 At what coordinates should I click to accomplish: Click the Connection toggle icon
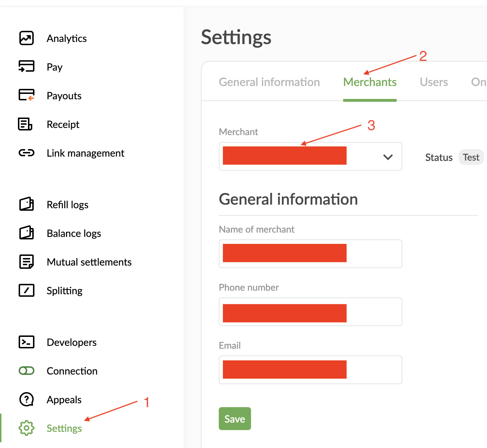point(27,371)
